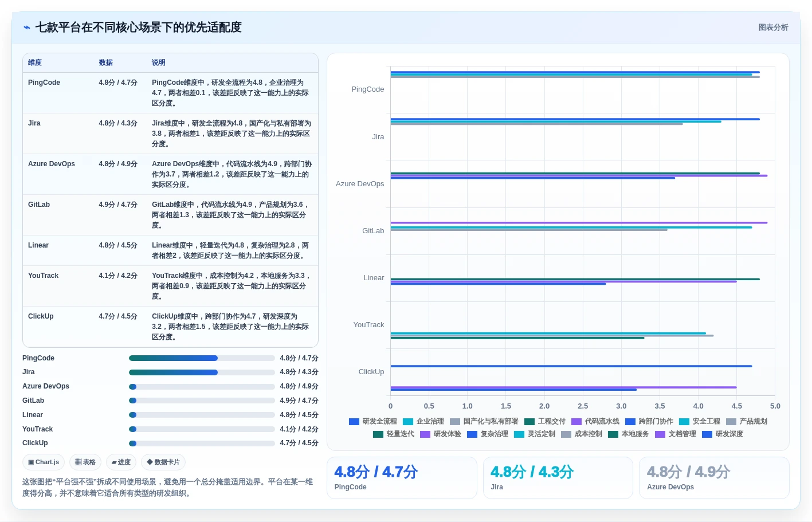Click the 4.1分 / 4.2分 YouTrack table cell
The image size is (812, 522).
tap(118, 276)
